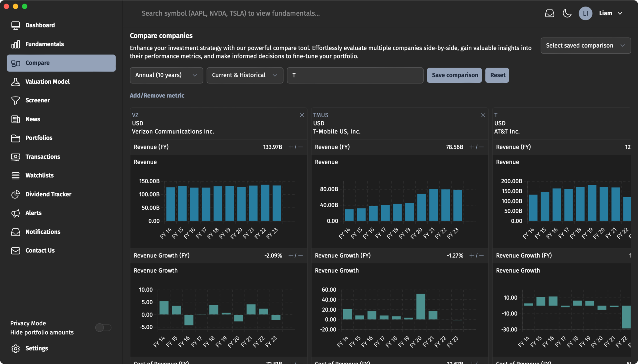Click the VZ ticker label
The width and height of the screenshot is (638, 364).
(135, 115)
